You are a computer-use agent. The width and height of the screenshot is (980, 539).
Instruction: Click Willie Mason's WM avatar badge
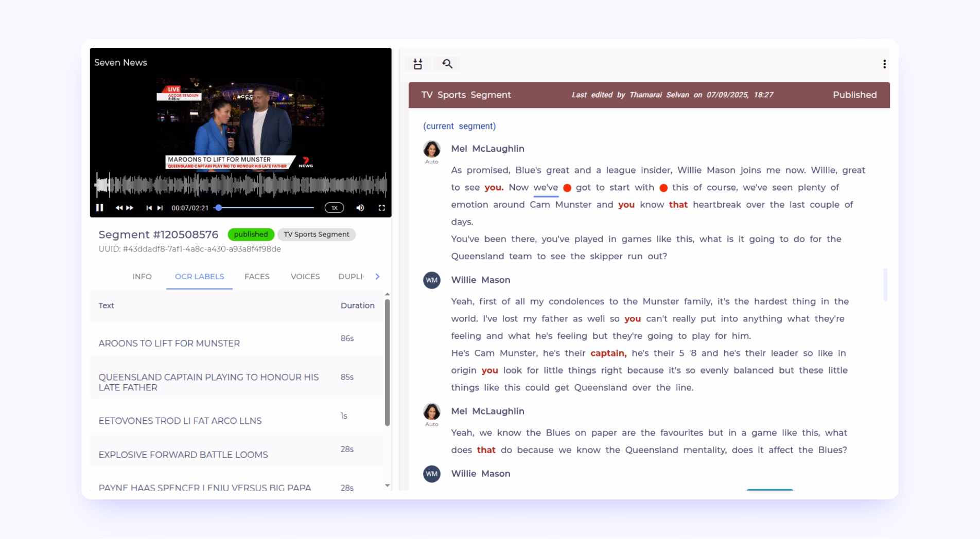point(432,280)
